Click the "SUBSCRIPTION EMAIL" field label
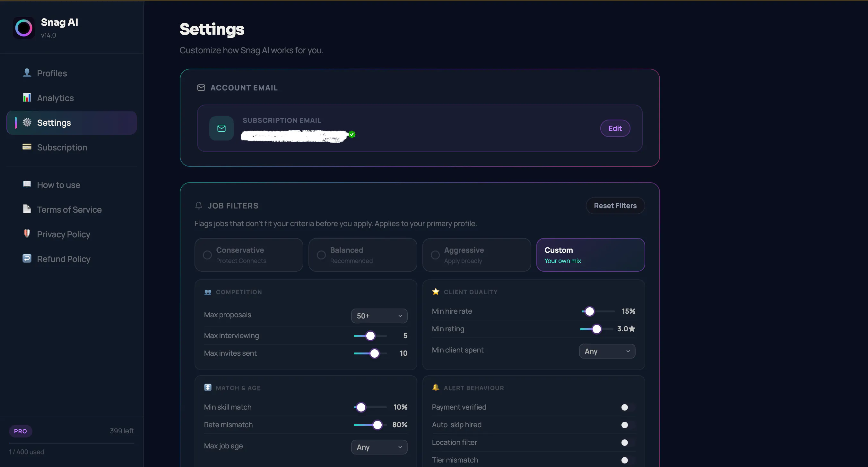This screenshot has width=868, height=467. tap(282, 121)
